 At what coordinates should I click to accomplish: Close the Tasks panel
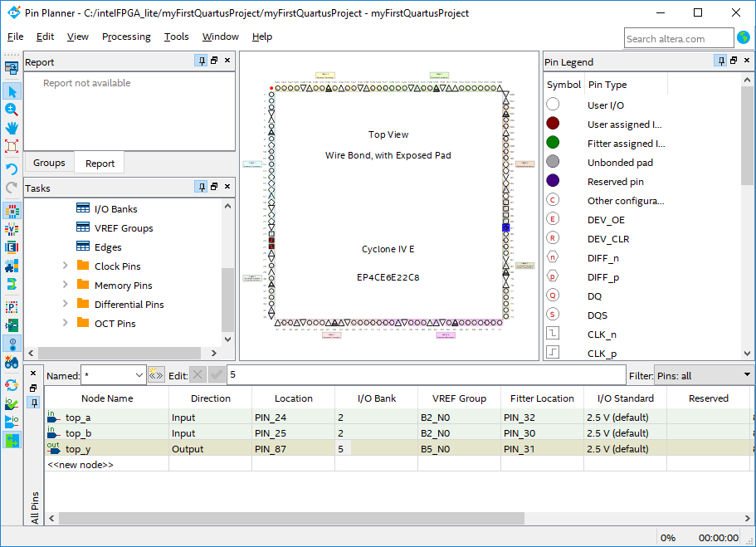pyautogui.click(x=227, y=186)
